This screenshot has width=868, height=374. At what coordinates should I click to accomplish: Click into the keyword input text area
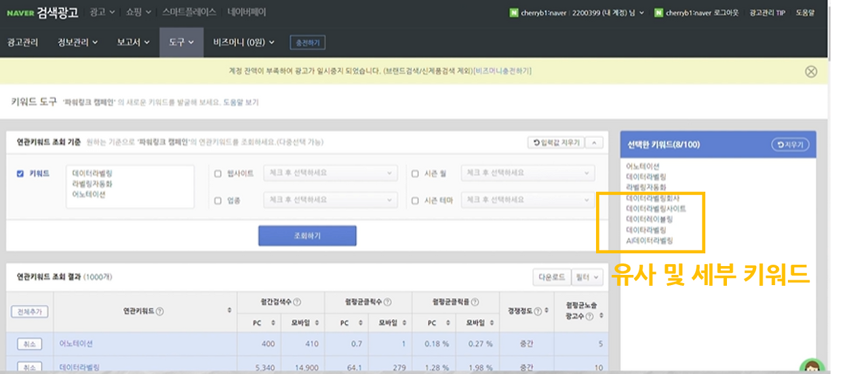pos(130,187)
